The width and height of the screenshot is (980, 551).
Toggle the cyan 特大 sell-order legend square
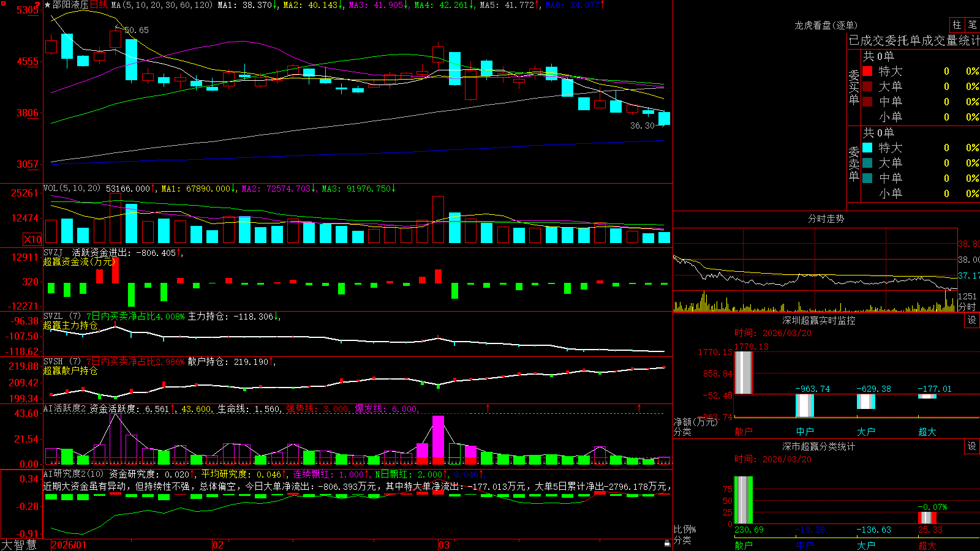867,148
